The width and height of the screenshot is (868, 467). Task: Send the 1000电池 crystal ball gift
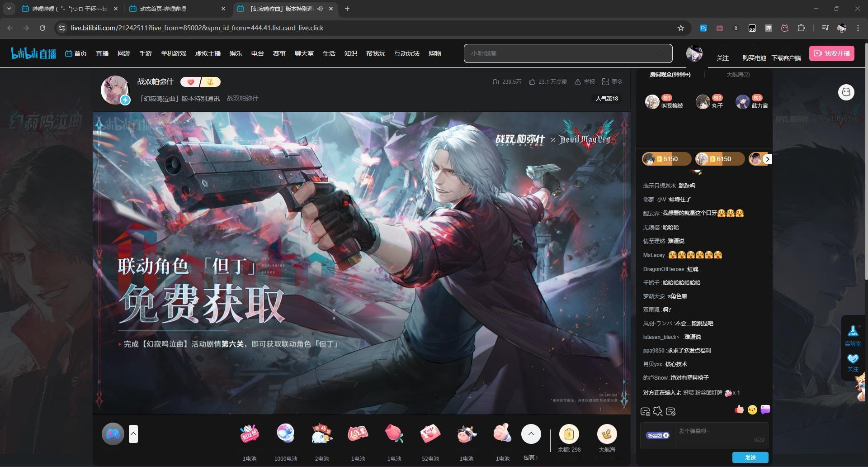point(286,434)
